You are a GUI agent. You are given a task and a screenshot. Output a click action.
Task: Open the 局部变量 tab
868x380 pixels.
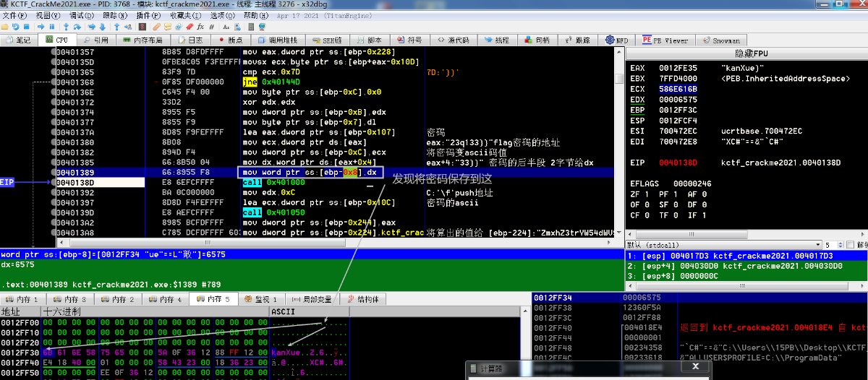point(312,299)
